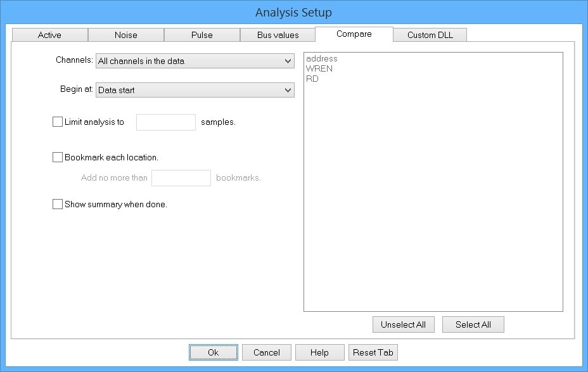588x372 pixels.
Task: Click the max bookmarks input field
Action: (x=181, y=178)
